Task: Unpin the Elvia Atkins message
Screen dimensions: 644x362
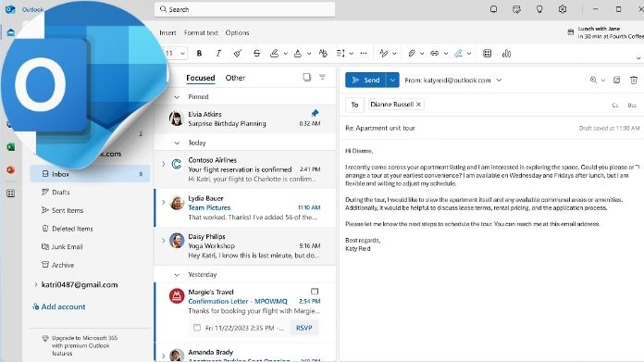Action: [x=315, y=113]
